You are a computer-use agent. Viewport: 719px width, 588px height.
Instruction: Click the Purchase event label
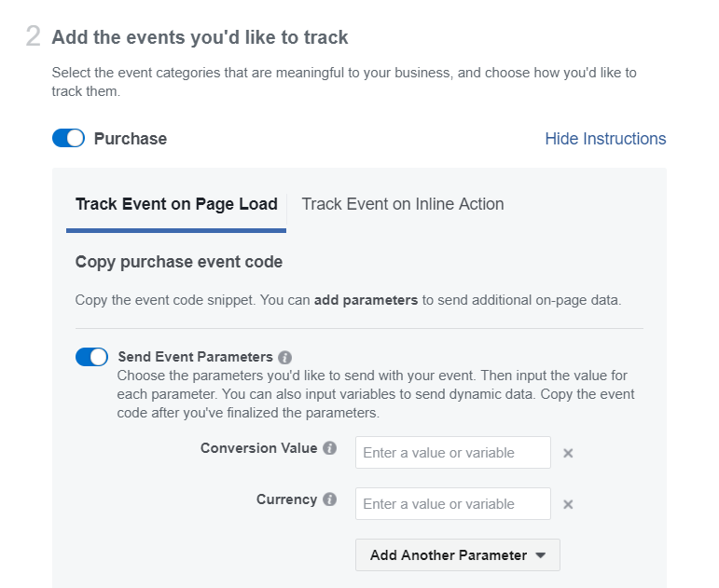[131, 139]
